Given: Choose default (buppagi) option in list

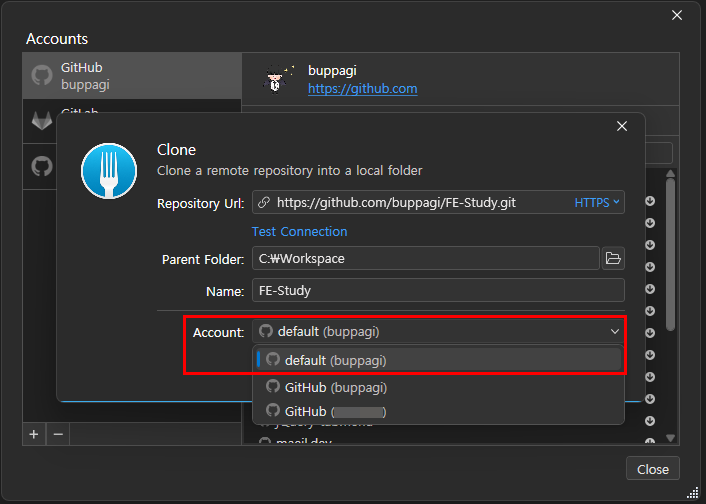Looking at the screenshot, I should 438,360.
